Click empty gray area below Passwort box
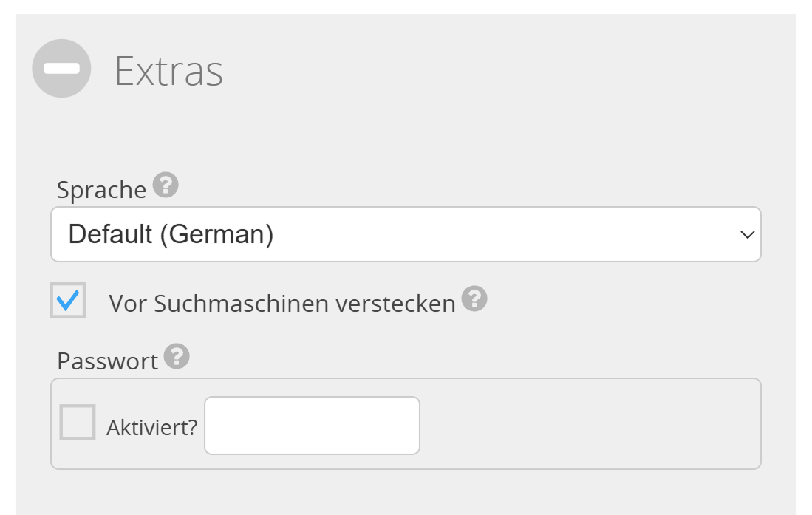Viewport: 812px width, 515px height. (405, 494)
